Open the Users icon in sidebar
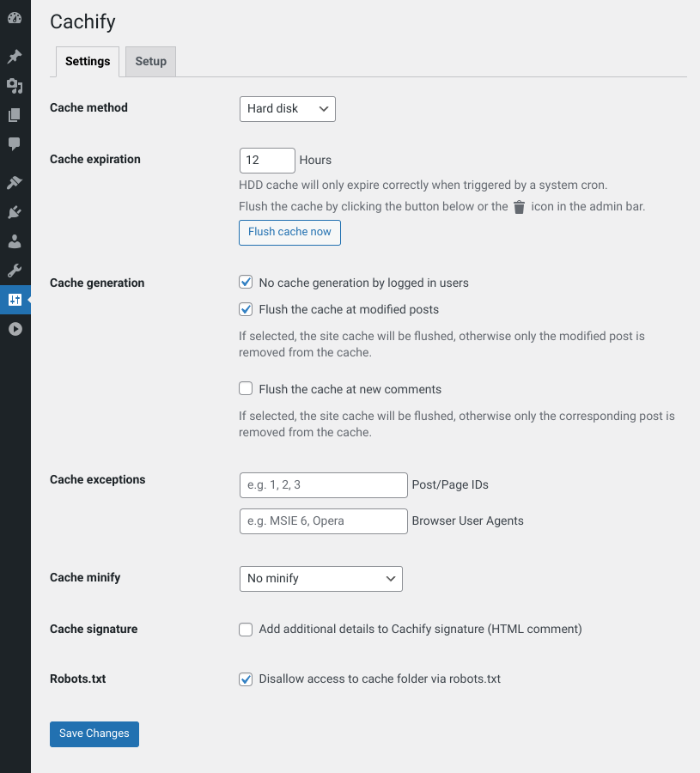Viewport: 700px width, 773px height. (x=15, y=241)
